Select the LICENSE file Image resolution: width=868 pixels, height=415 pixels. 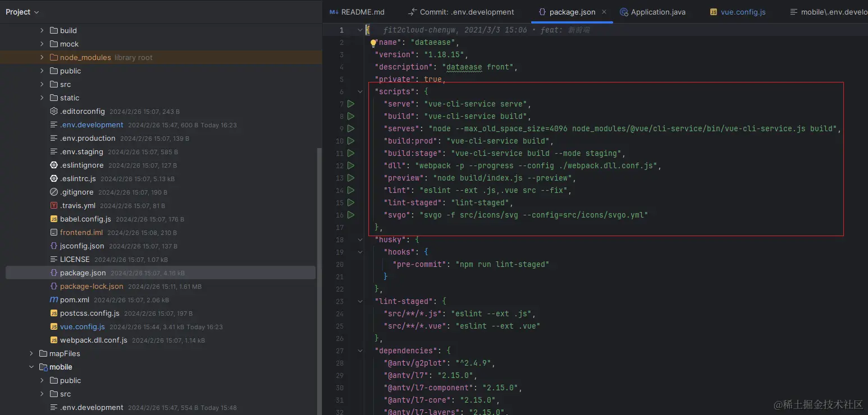[75, 259]
